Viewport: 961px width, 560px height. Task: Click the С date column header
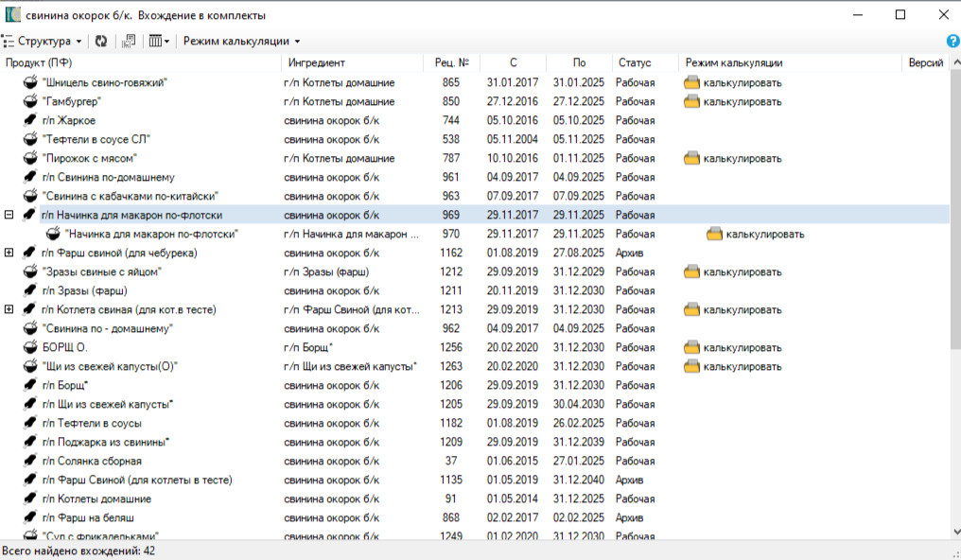[513, 62]
